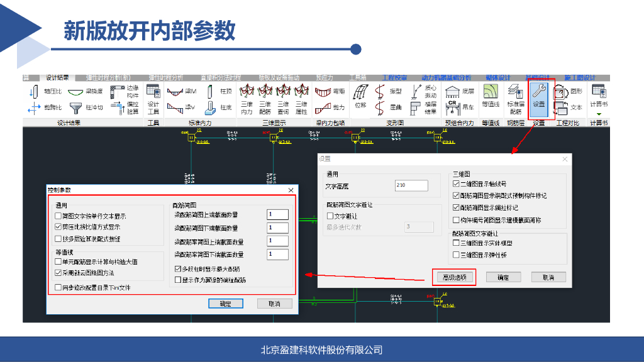Toggle 同步修改配置目录下ini文件 checkbox
Image resolution: width=644 pixels, height=362 pixels.
(x=58, y=287)
